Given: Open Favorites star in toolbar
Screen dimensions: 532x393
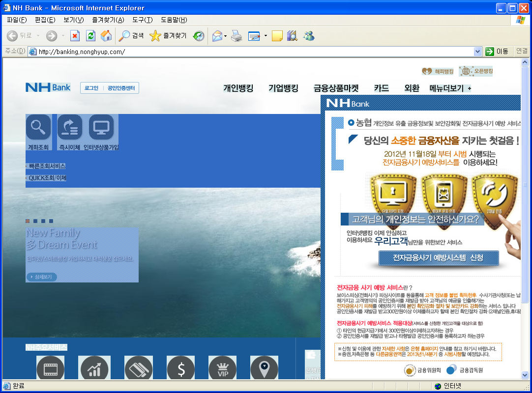Looking at the screenshot, I should pyautogui.click(x=168, y=35).
